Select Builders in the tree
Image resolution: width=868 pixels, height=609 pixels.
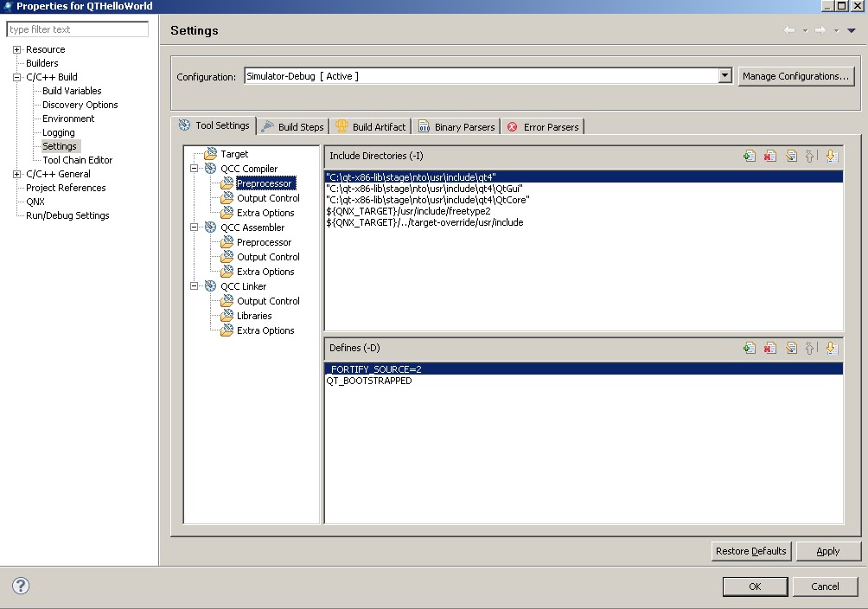coord(42,63)
